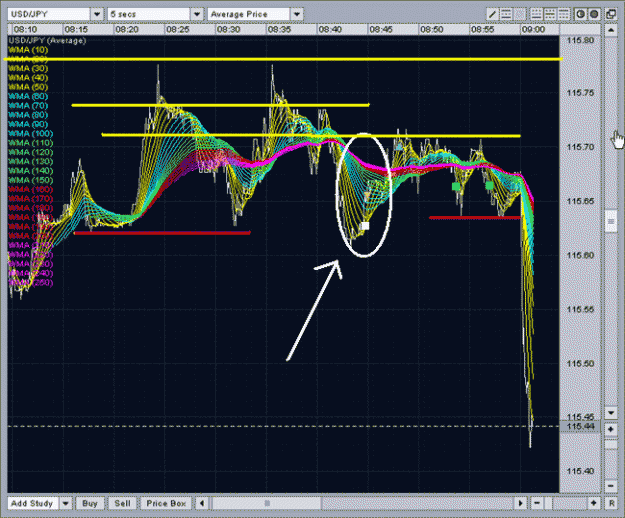Click the 115.50 price axis label
The height and width of the screenshot is (518, 625).
[580, 363]
